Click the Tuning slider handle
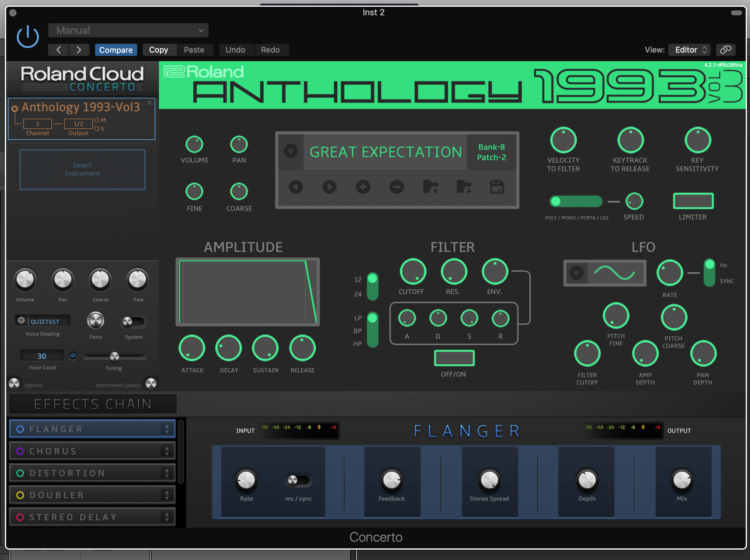 [115, 356]
